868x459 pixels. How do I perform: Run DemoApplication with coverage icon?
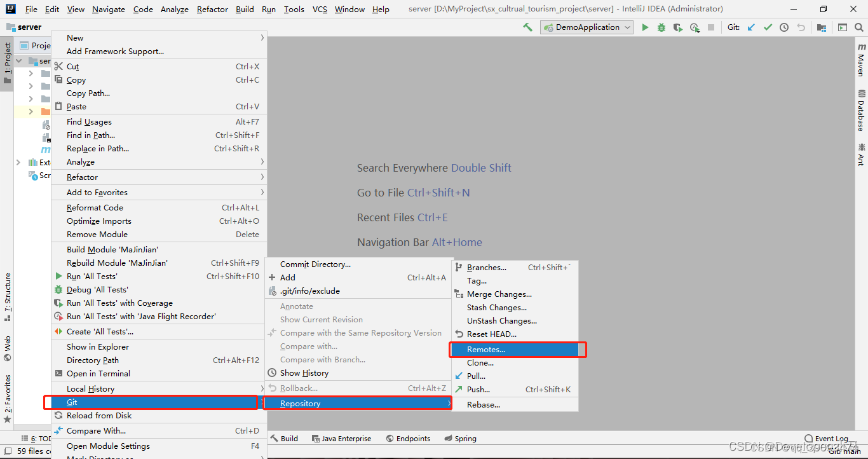(x=678, y=27)
